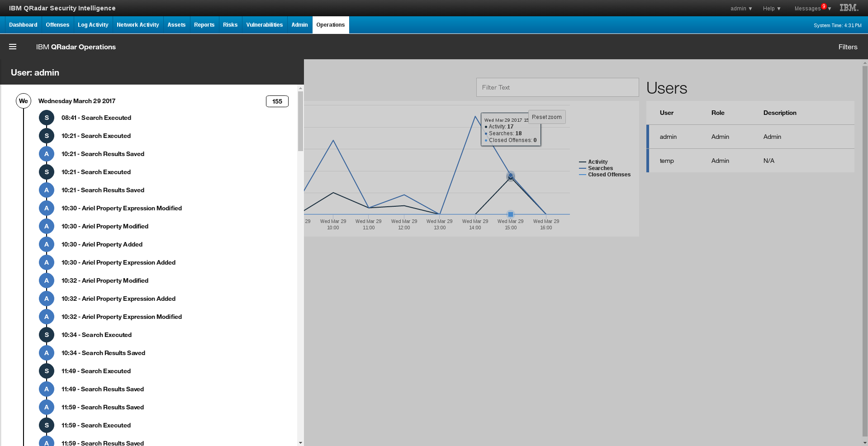Toggle Closed Offenses series in chart legend
868x446 pixels.
(x=609, y=175)
